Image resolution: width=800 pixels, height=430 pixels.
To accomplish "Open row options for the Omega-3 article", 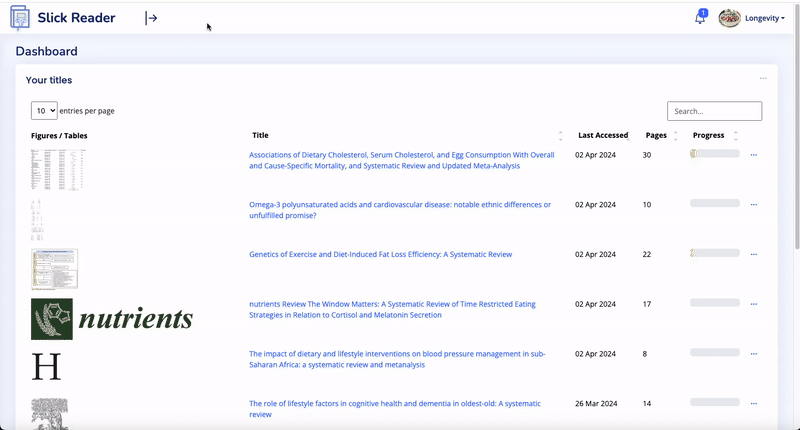I will coord(754,204).
